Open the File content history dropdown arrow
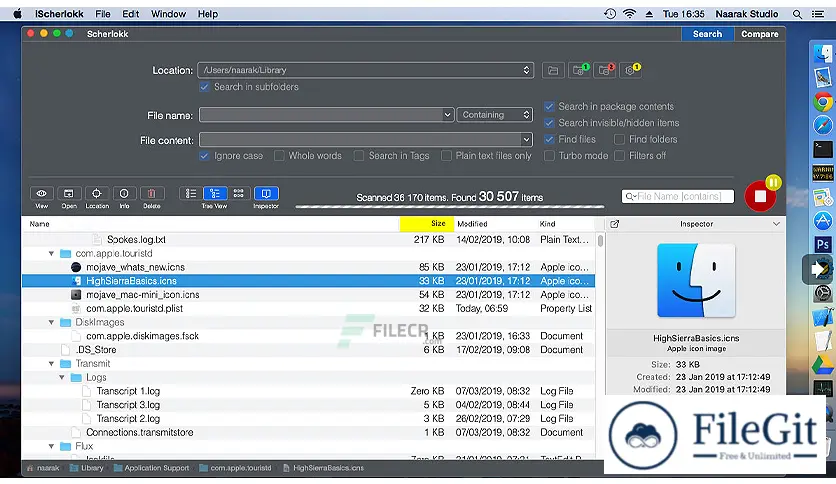Viewport: 836px width, 484px height. (x=526, y=140)
